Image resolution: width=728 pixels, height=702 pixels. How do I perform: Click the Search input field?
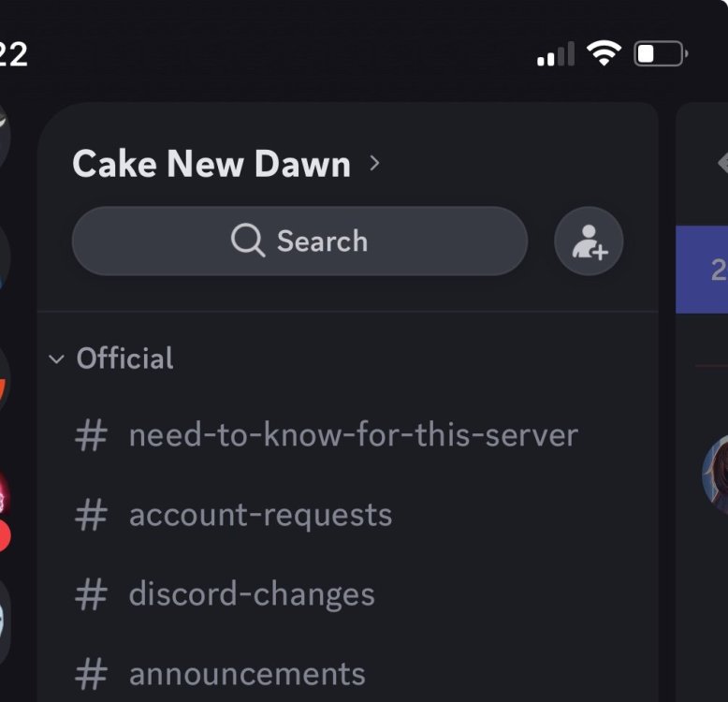click(299, 241)
